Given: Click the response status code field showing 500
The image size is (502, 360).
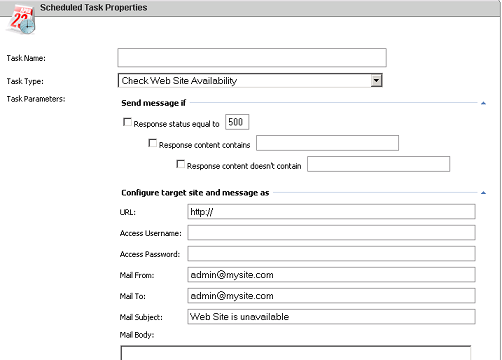Looking at the screenshot, I should coord(237,122).
